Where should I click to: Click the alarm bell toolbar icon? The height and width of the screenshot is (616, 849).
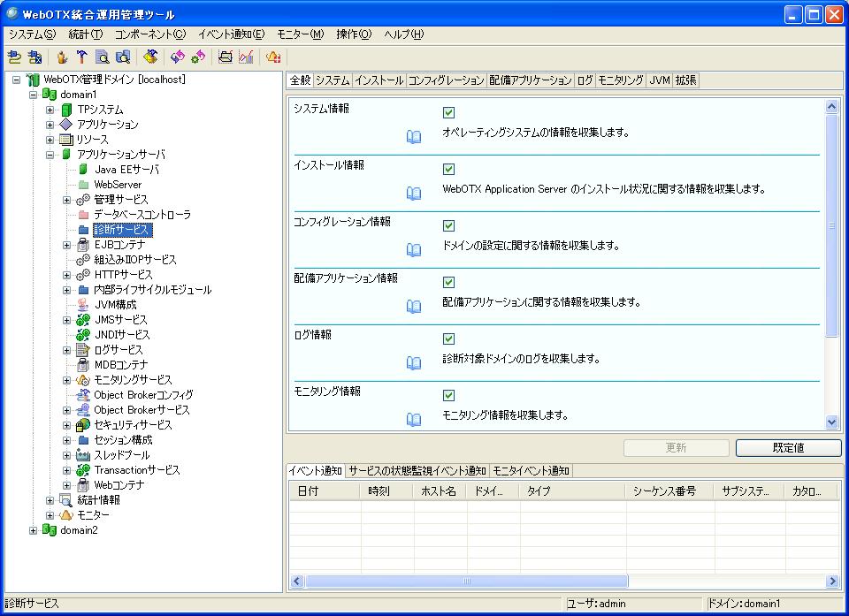(x=273, y=57)
